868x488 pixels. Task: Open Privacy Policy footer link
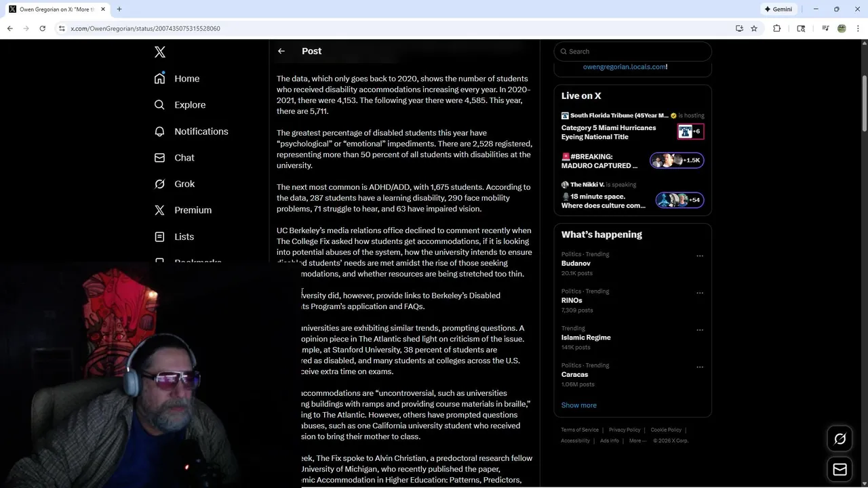point(625,430)
